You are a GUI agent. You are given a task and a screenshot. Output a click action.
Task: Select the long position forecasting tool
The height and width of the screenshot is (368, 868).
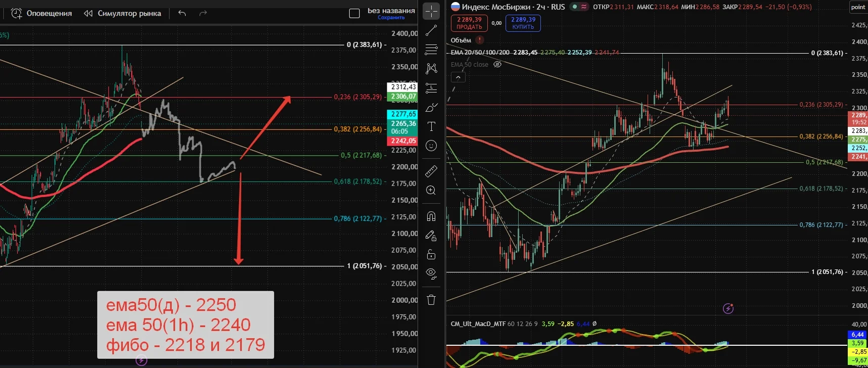click(x=431, y=88)
